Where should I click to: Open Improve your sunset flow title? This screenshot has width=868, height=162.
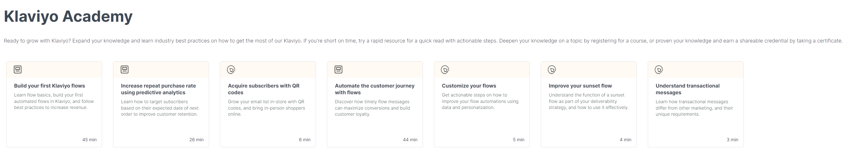580,86
